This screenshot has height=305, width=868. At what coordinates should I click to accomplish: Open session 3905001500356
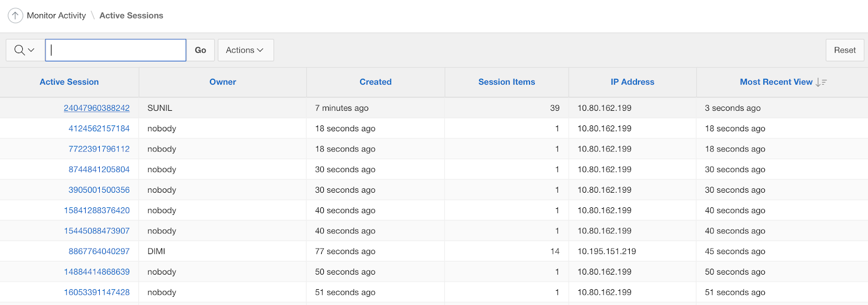coord(99,190)
